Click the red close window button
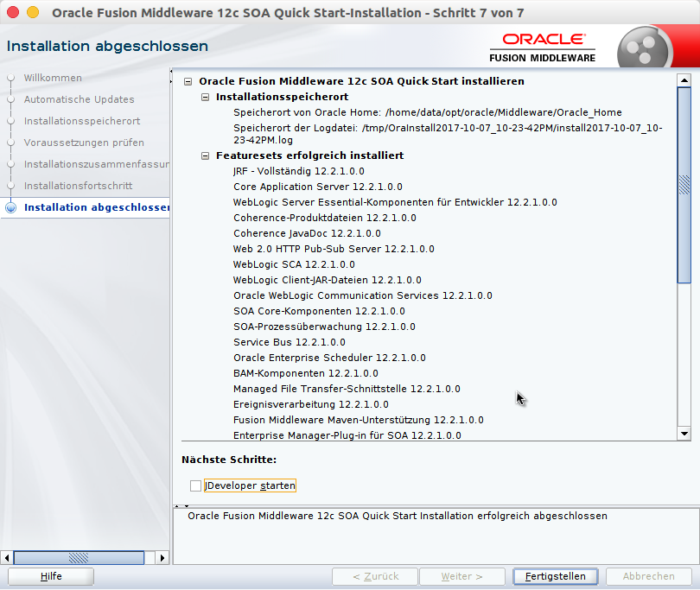Image resolution: width=700 pixels, height=590 pixels. coord(13,12)
